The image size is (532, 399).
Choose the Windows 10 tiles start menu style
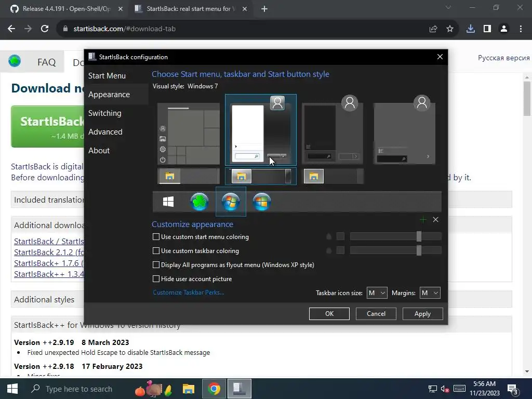[x=189, y=134]
